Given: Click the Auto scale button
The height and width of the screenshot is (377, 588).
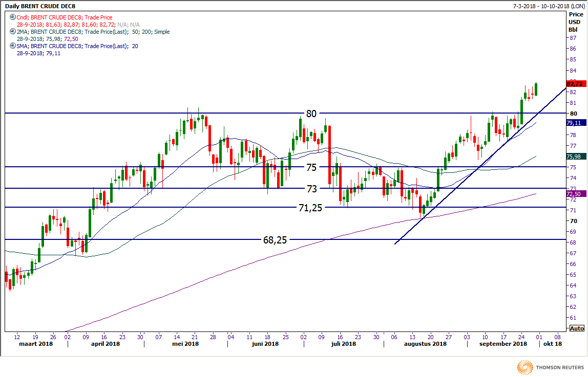Looking at the screenshot, I should 576,328.
